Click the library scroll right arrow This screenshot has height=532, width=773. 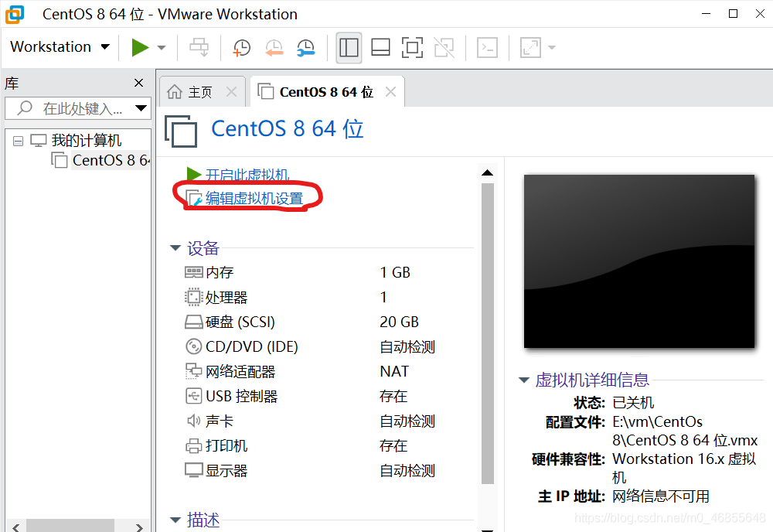coord(139,527)
